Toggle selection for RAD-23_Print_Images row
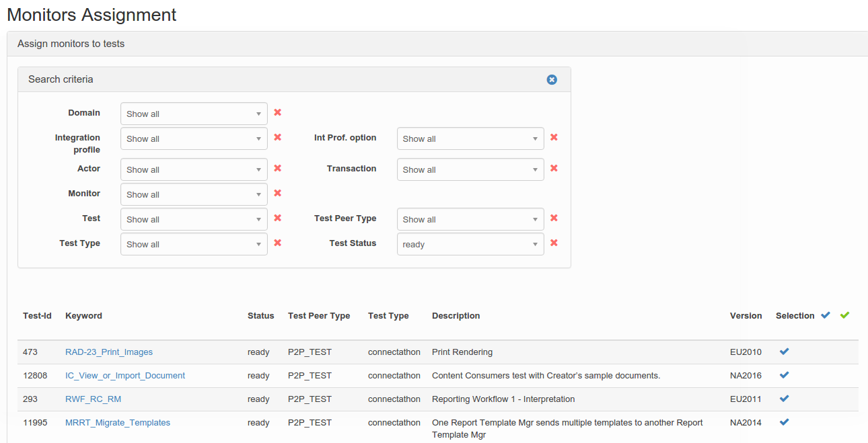868x443 pixels. (x=784, y=352)
